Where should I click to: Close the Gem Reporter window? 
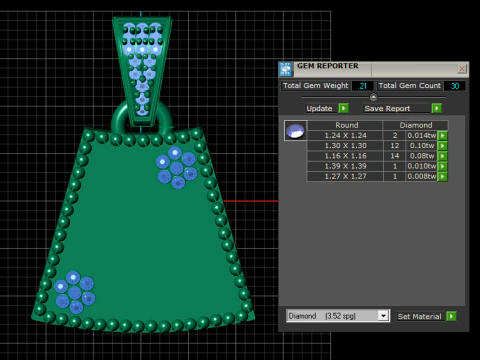[x=462, y=69]
